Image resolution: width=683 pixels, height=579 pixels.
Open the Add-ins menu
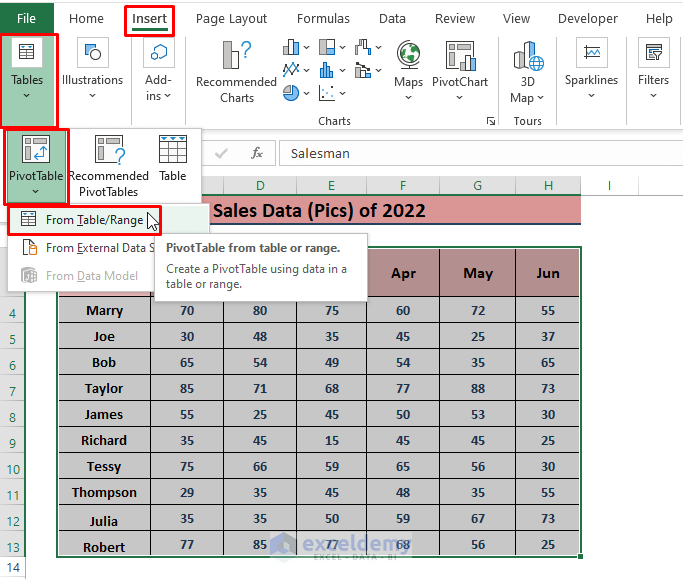pyautogui.click(x=159, y=70)
